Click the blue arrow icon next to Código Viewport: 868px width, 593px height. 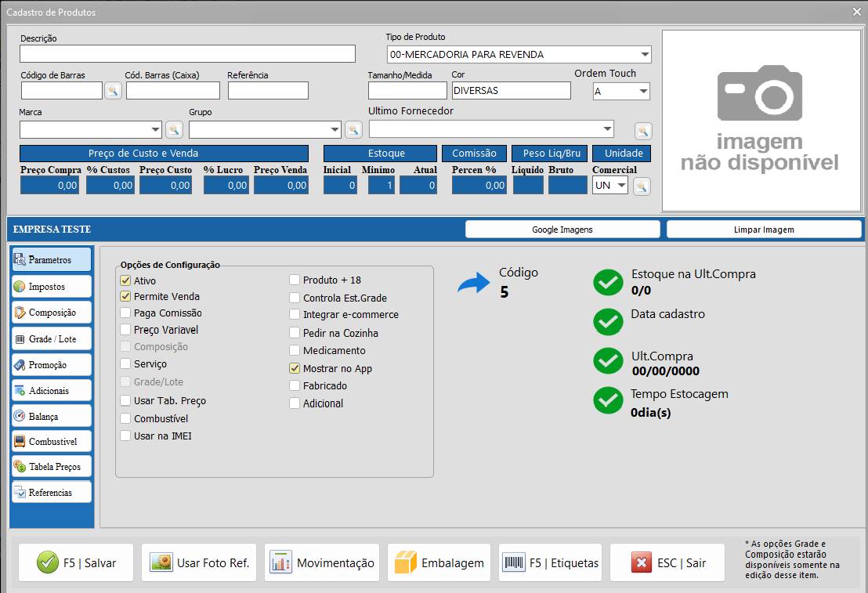point(474,282)
